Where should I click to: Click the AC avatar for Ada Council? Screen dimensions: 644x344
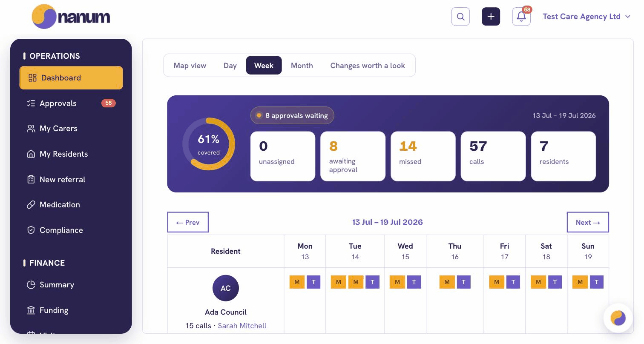click(x=226, y=288)
